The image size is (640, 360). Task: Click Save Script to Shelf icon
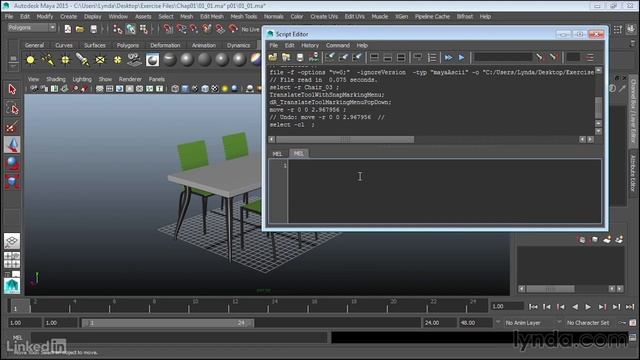(313, 58)
